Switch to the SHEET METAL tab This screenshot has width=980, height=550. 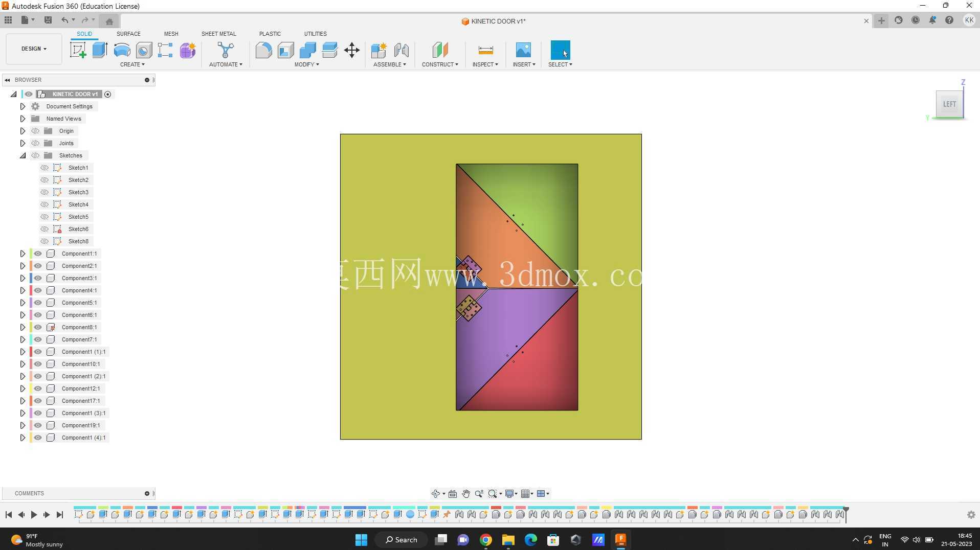[x=218, y=34]
